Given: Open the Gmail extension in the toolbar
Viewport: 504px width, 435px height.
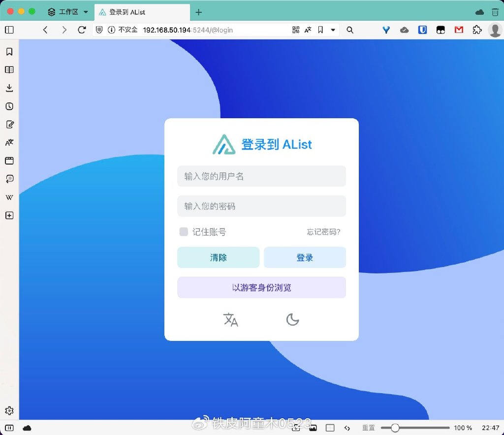Looking at the screenshot, I should 459,30.
